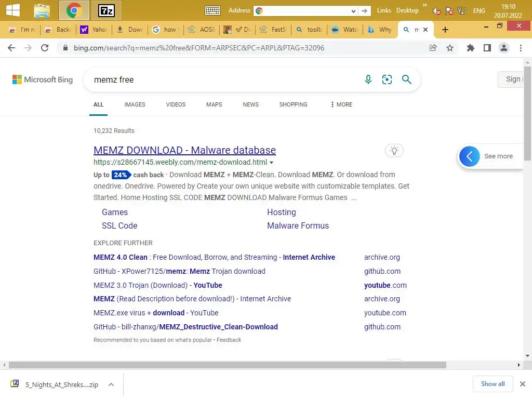Open the Chrome profile icon
This screenshot has width=532, height=399.
pyautogui.click(x=504, y=48)
